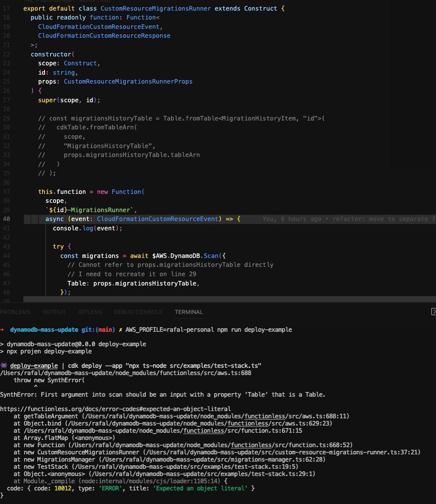Click 'console.log(event);' on line 41
436x504 pixels.
pyautogui.click(x=87, y=228)
